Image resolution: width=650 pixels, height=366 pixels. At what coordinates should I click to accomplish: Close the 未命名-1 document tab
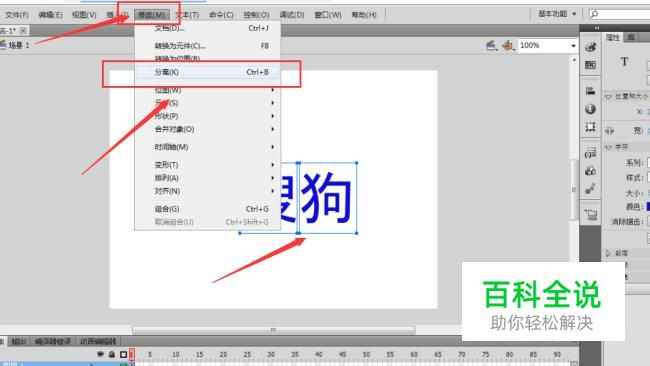23,30
